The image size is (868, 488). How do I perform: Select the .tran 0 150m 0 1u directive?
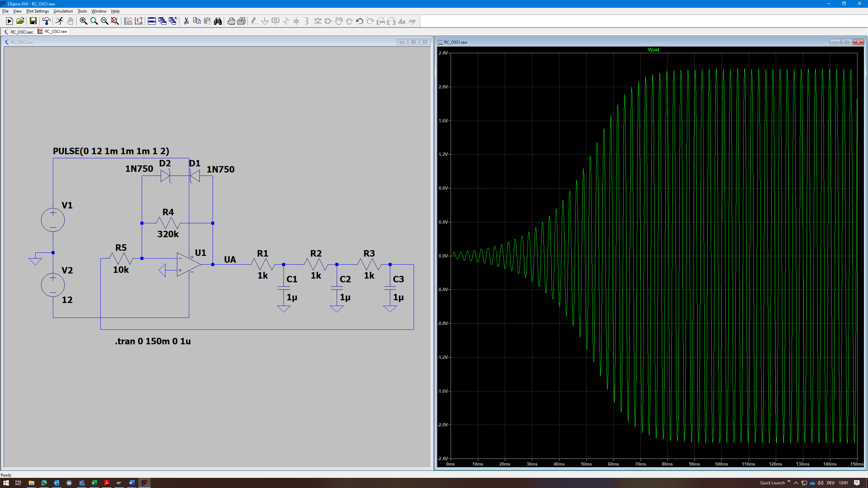(153, 341)
